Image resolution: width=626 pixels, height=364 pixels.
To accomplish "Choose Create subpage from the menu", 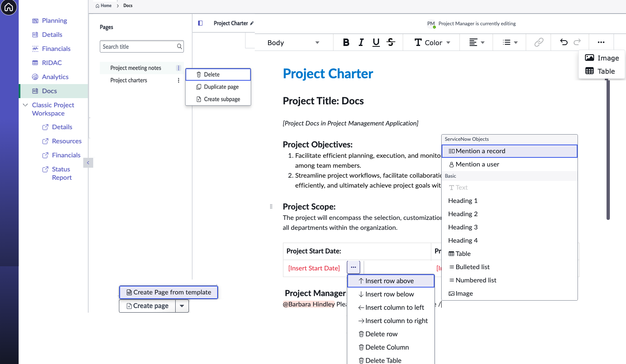I will click(x=218, y=99).
